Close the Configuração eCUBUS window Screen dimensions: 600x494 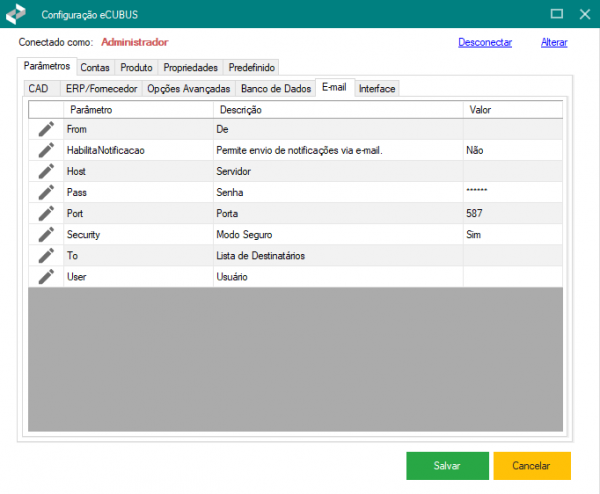(585, 14)
